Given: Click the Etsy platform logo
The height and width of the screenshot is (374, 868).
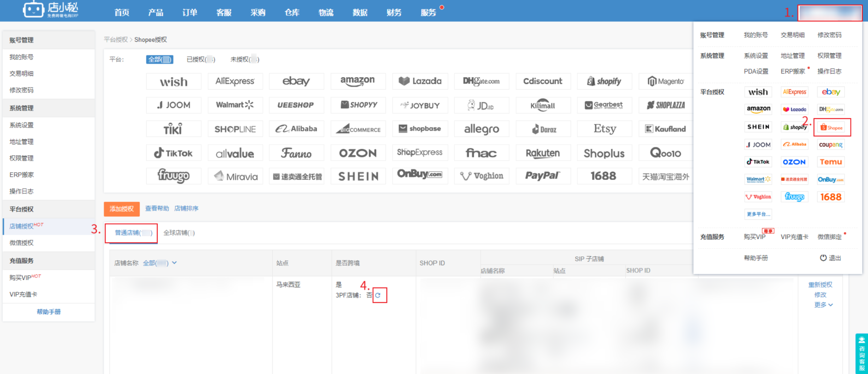Looking at the screenshot, I should coord(604,129).
